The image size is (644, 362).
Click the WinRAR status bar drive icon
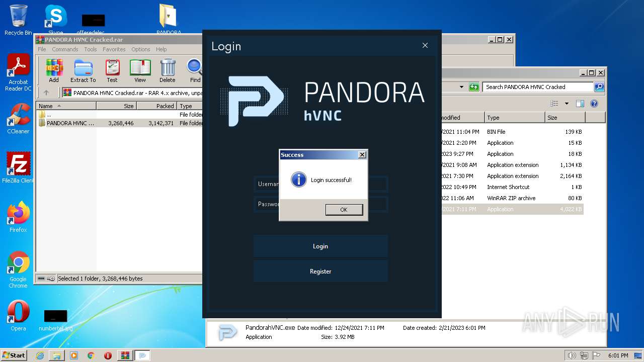tap(42, 279)
